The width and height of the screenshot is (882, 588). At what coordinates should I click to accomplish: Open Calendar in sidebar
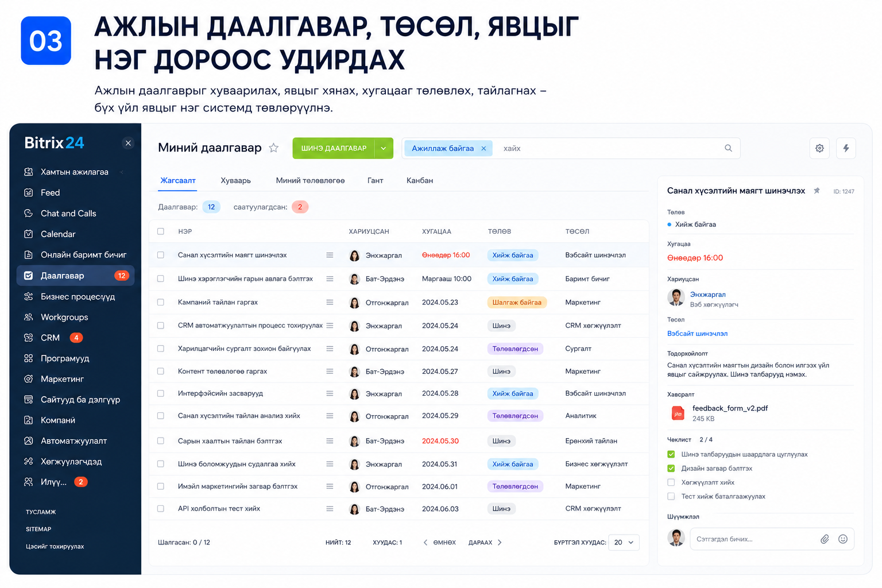pos(58,234)
